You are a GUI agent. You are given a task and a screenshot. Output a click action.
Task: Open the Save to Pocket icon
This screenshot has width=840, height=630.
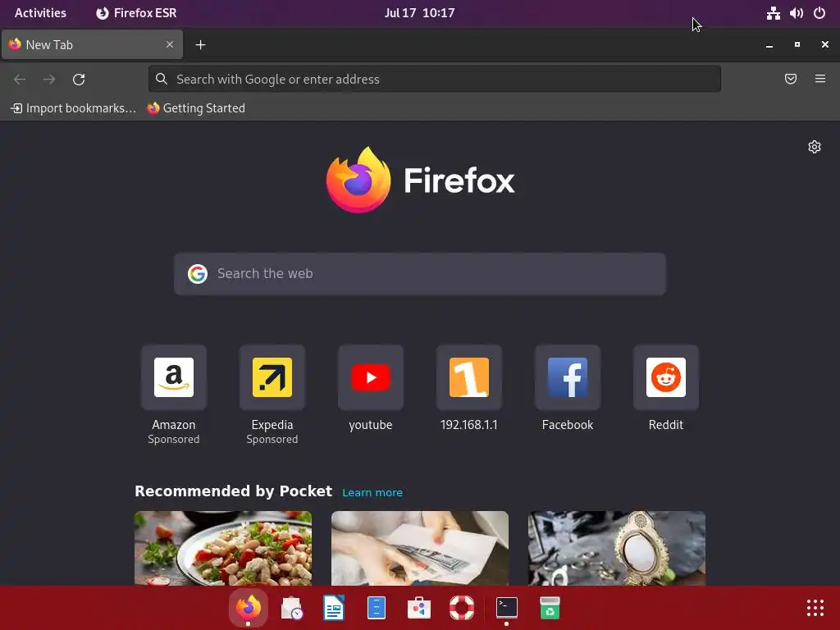pos(791,80)
